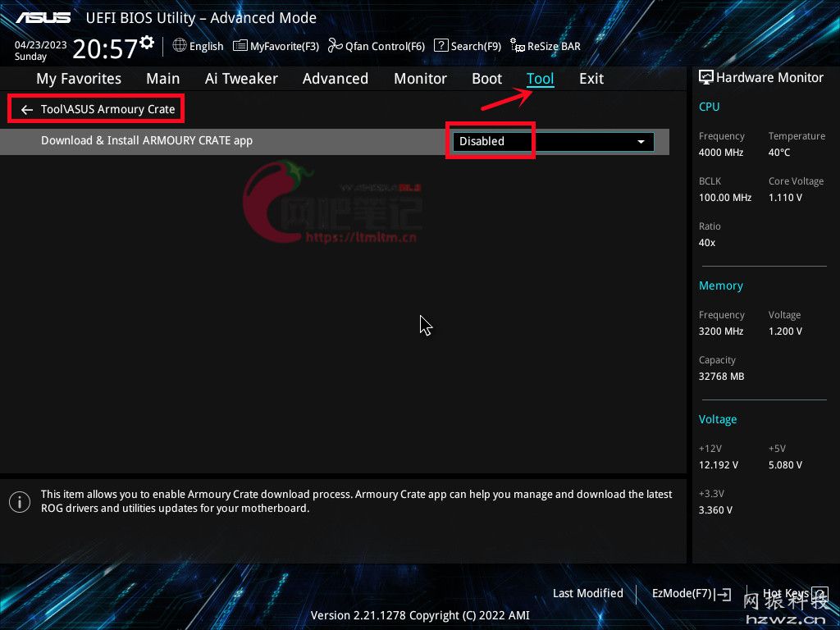This screenshot has width=840, height=630.
Task: Click memory frequency 3200 MHz
Action: coord(720,331)
